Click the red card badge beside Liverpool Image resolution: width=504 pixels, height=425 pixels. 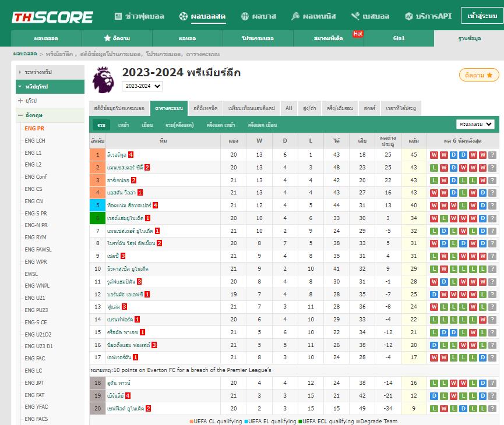tap(131, 154)
